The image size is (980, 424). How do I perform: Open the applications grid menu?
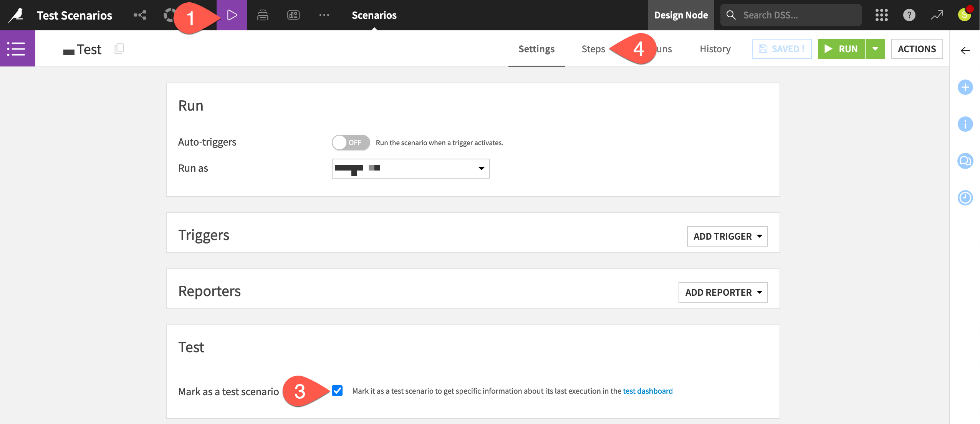click(881, 15)
